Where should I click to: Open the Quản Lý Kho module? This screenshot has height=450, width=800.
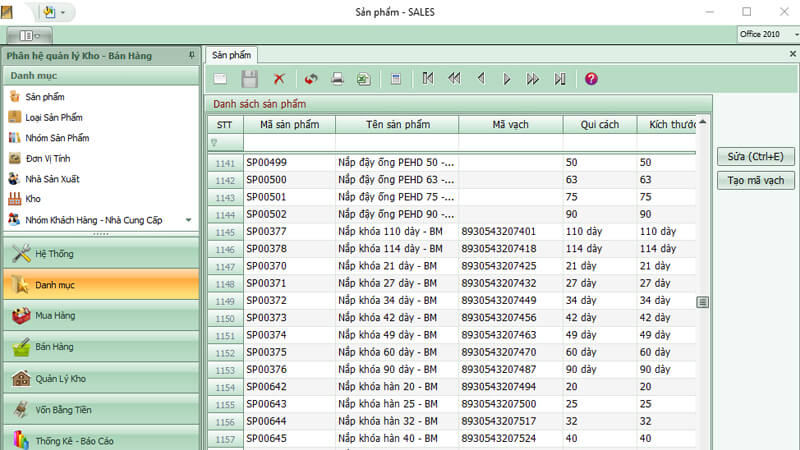[x=101, y=379]
